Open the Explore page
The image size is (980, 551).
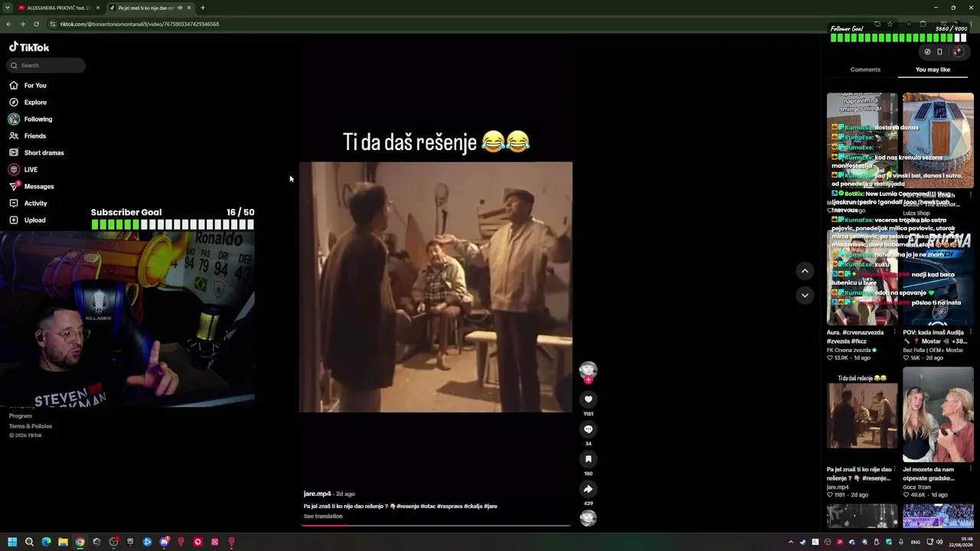click(28, 102)
